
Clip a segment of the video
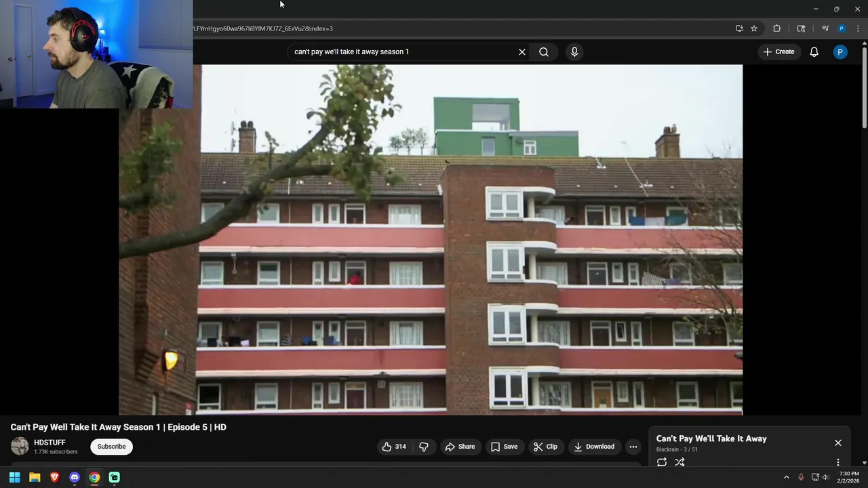(x=545, y=447)
